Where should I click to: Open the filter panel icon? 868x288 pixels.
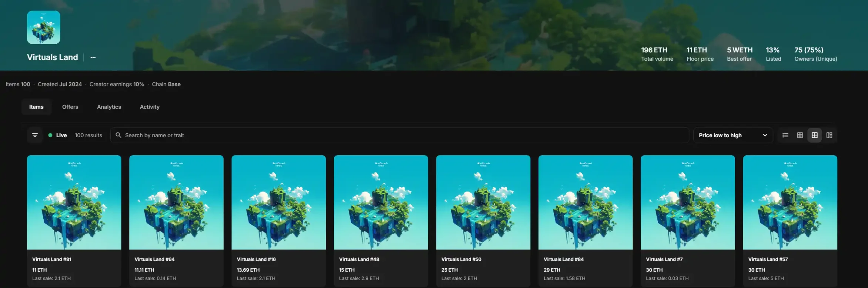(35, 135)
